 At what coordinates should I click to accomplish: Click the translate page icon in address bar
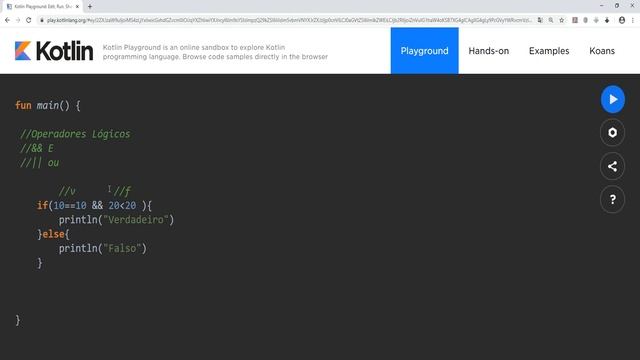pyautogui.click(x=540, y=20)
